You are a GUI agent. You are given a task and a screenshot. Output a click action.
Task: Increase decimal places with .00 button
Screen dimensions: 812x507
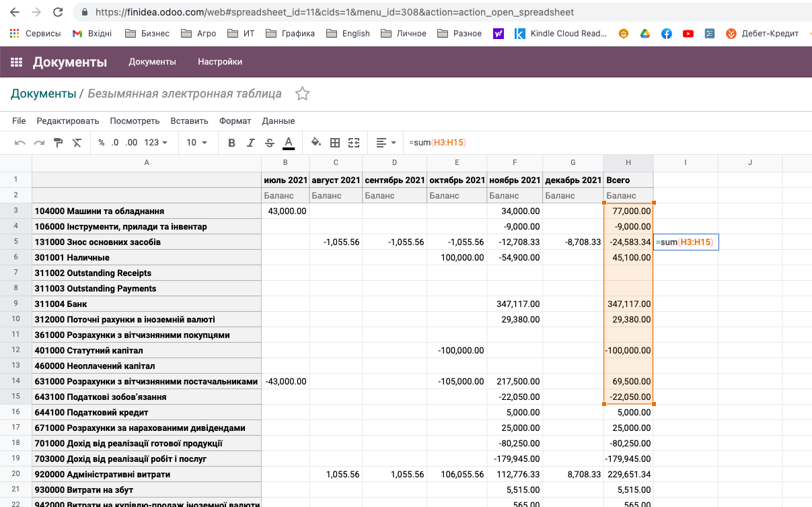click(132, 143)
